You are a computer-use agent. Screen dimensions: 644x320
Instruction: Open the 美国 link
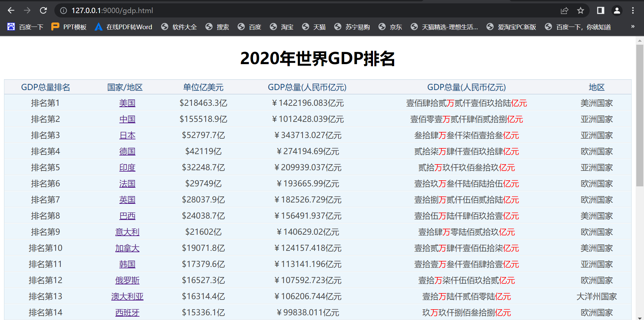[x=127, y=103]
